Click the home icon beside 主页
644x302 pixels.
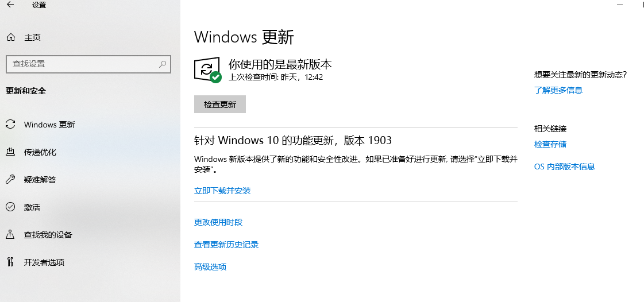[x=11, y=37]
